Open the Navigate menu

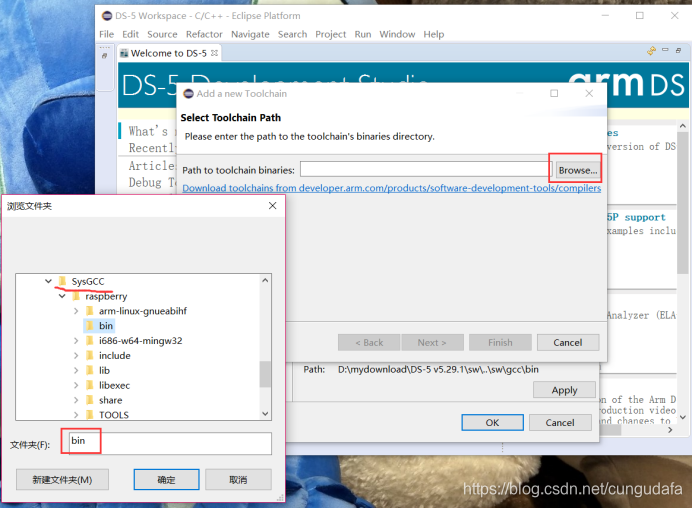coord(250,34)
